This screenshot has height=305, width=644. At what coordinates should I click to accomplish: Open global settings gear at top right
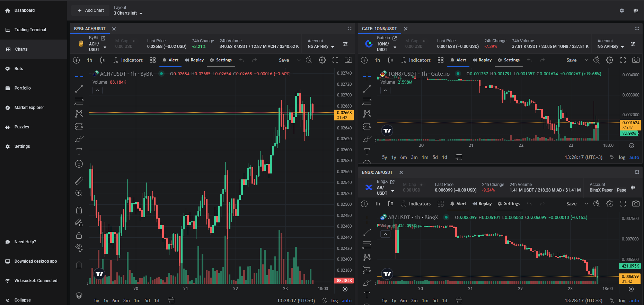622,10
